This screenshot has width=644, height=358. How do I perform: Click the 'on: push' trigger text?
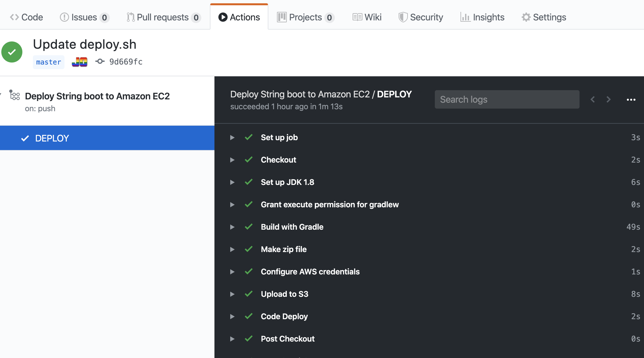coord(40,109)
